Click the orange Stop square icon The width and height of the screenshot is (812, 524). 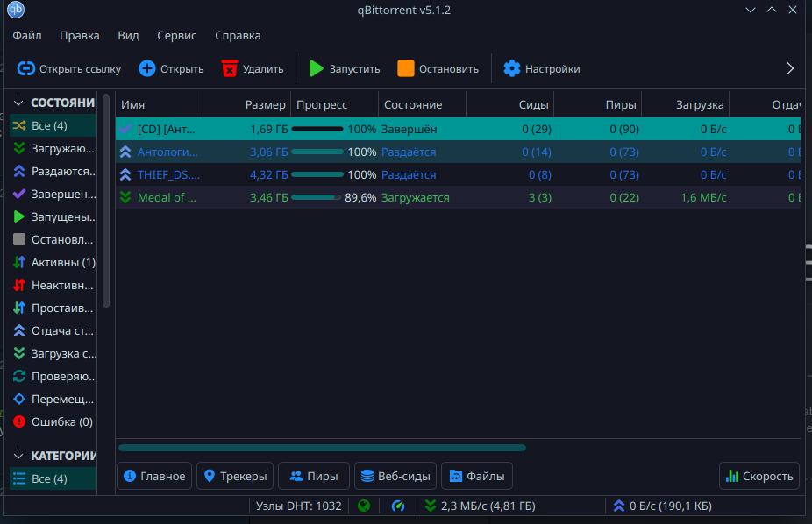[x=405, y=69]
